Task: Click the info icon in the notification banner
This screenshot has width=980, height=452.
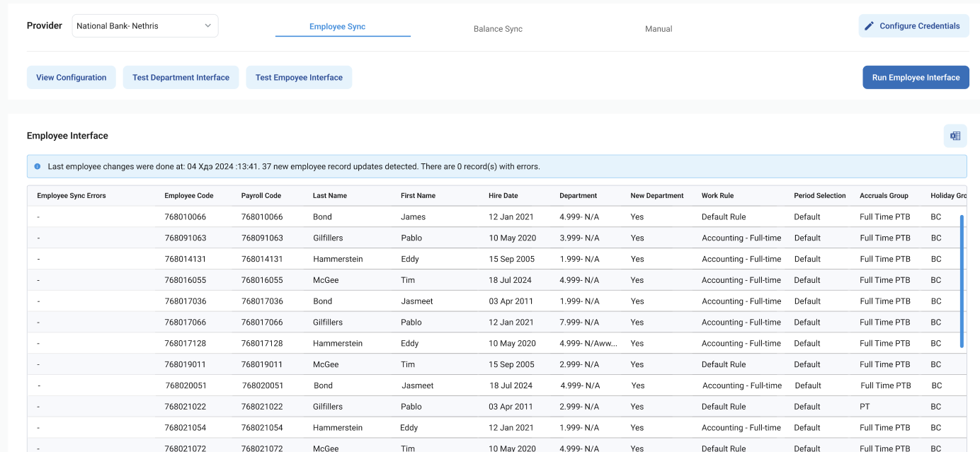Action: click(x=38, y=167)
